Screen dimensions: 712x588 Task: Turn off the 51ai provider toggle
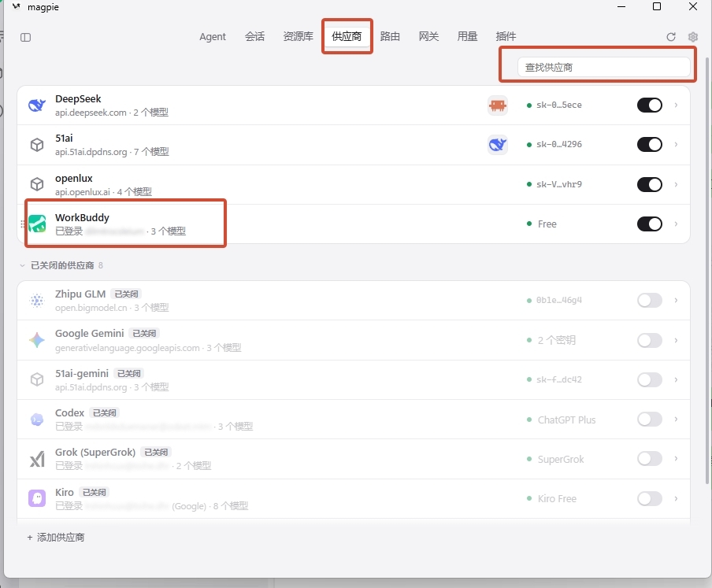pyautogui.click(x=649, y=145)
